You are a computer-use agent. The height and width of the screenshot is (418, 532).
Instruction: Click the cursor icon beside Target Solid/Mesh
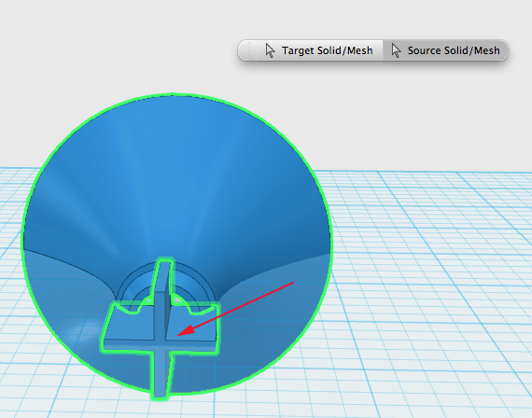(x=270, y=50)
